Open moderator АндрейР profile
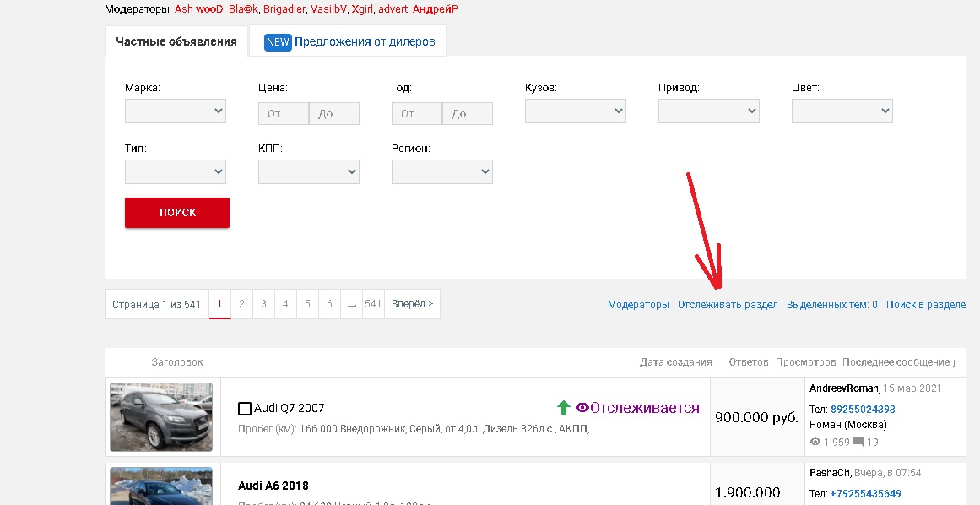Viewport: 980px width, 505px height. (x=435, y=9)
